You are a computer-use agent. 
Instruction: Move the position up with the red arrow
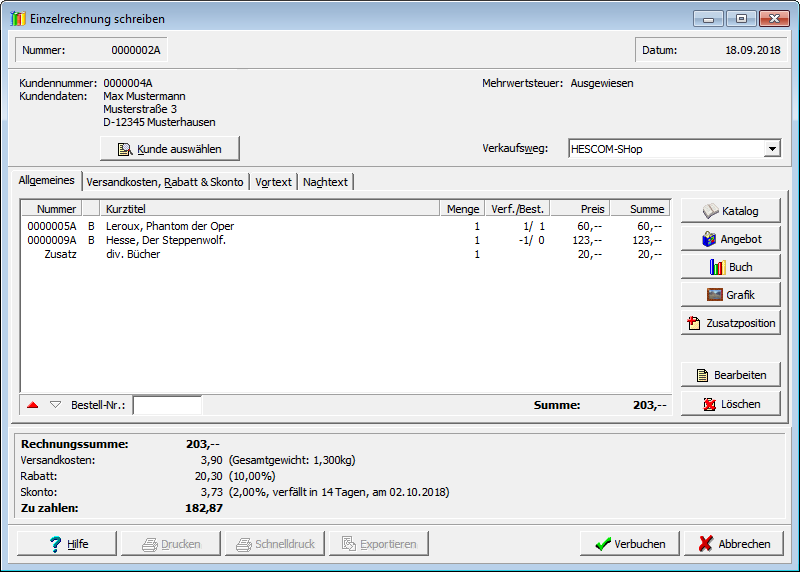33,405
